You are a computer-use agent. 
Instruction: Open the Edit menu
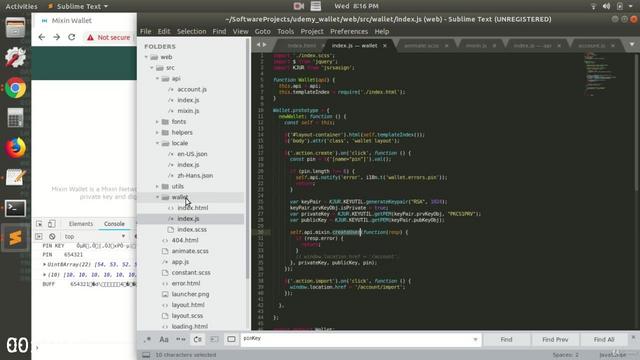(x=164, y=31)
